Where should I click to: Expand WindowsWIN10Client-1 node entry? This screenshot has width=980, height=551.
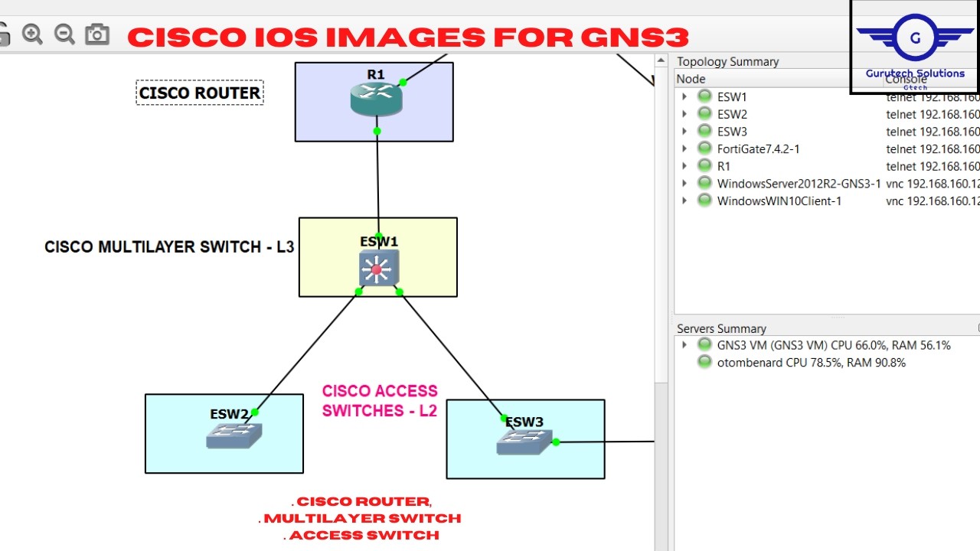pos(684,201)
